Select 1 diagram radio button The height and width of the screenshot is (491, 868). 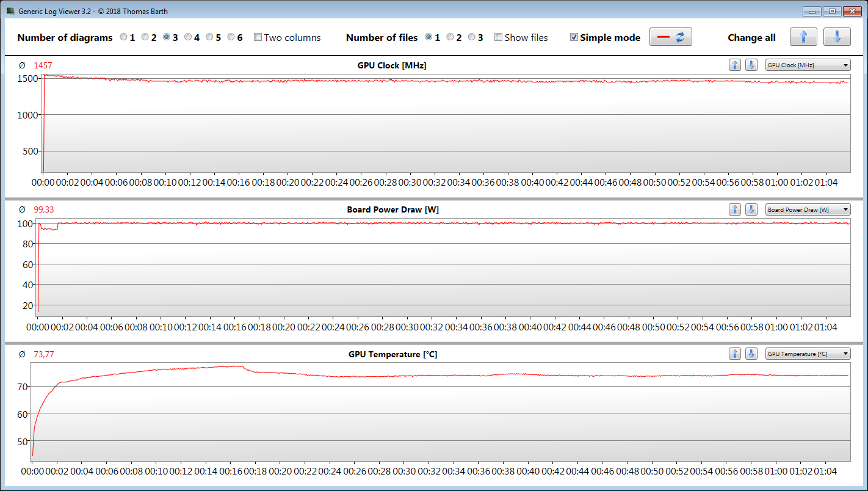point(124,37)
